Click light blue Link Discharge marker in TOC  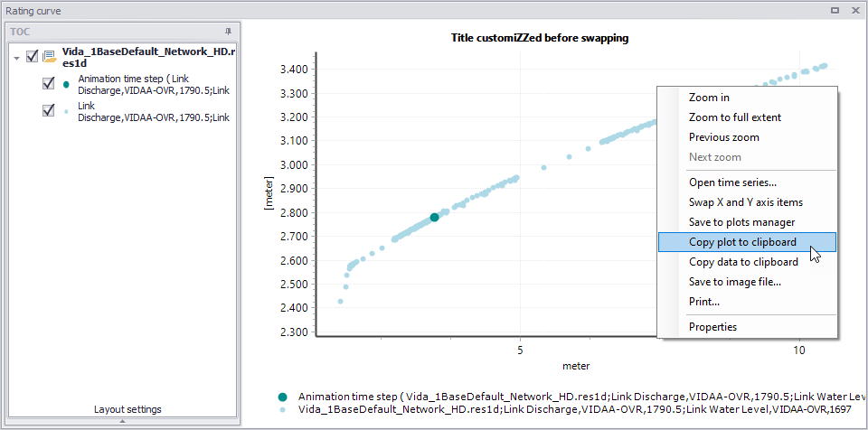(x=66, y=111)
